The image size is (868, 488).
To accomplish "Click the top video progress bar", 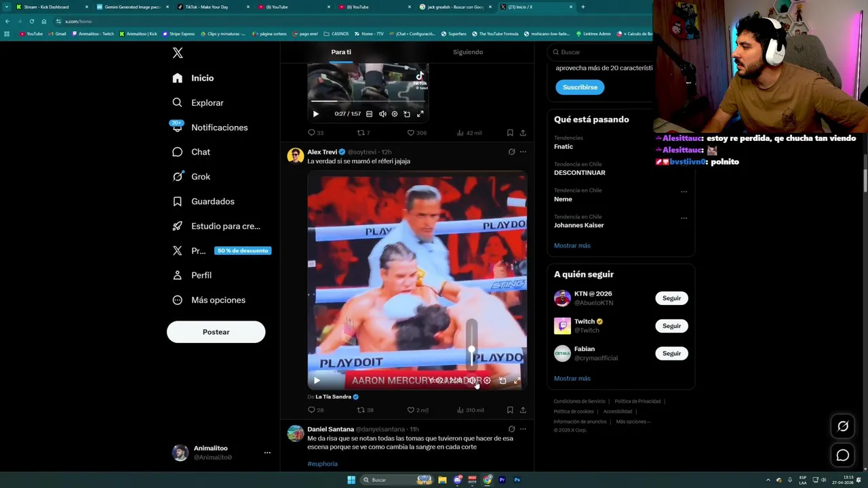I will pos(368,102).
